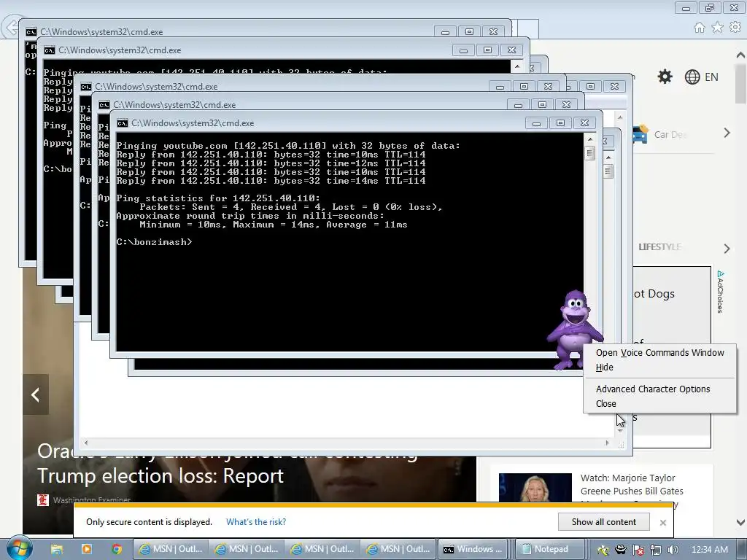Click the MSN page vertical scrollbar thumb
Viewport: 747px width, 560px height.
click(741, 83)
